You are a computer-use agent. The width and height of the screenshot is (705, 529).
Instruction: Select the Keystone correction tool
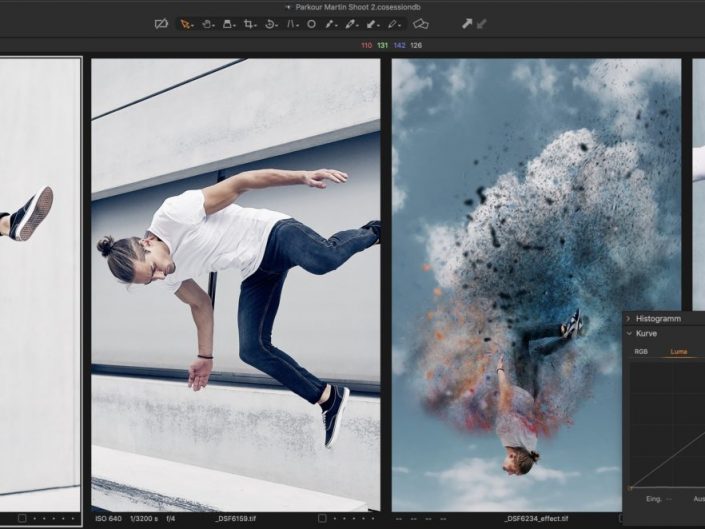tap(292, 24)
